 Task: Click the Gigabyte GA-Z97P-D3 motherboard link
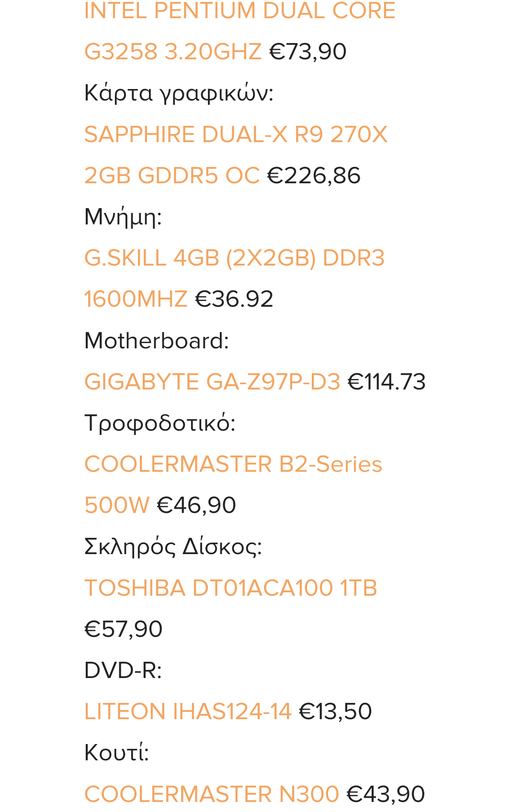click(212, 382)
